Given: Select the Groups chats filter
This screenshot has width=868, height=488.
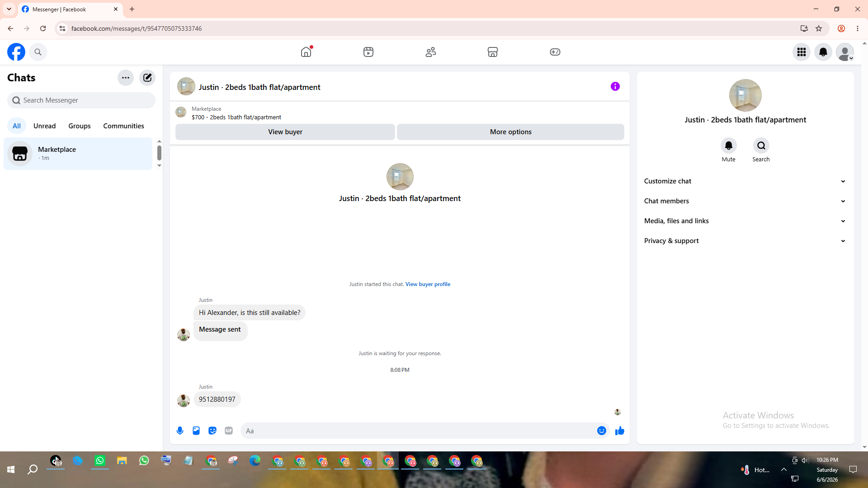Looking at the screenshot, I should 80,126.
